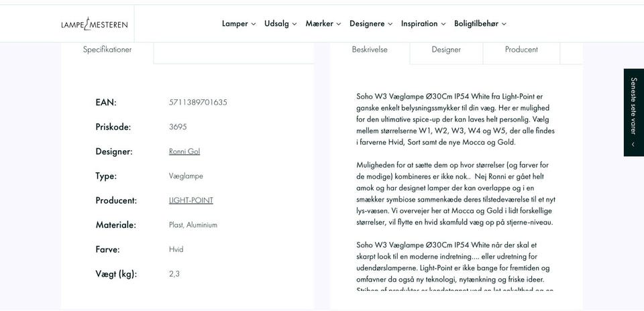Viewport: 644px width, 311px height.
Task: Select the Specifikationer tab
Action: click(107, 50)
